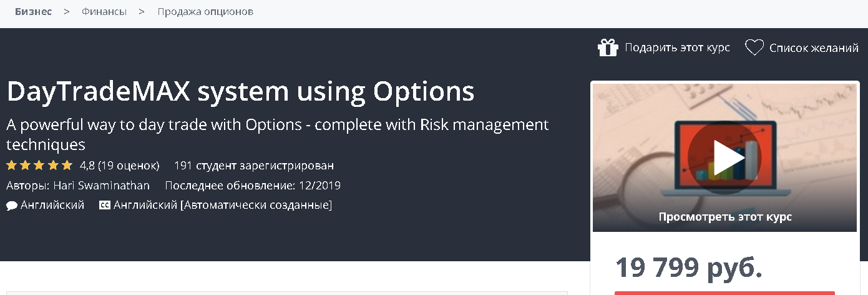Click the 4,8 (19 оценок) rating text
This screenshot has width=868, height=295.
coord(120,166)
